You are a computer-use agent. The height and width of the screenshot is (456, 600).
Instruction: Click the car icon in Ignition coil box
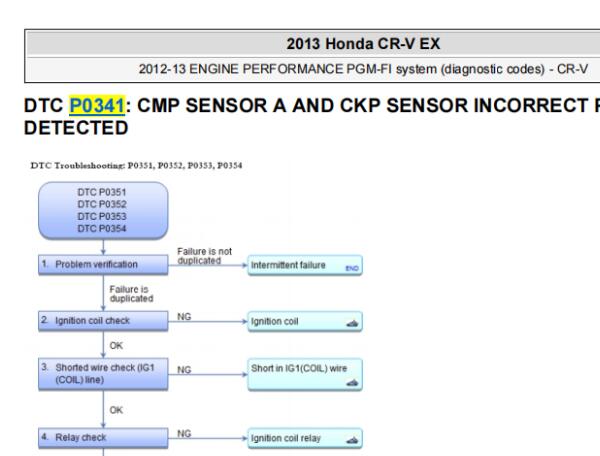point(352,324)
